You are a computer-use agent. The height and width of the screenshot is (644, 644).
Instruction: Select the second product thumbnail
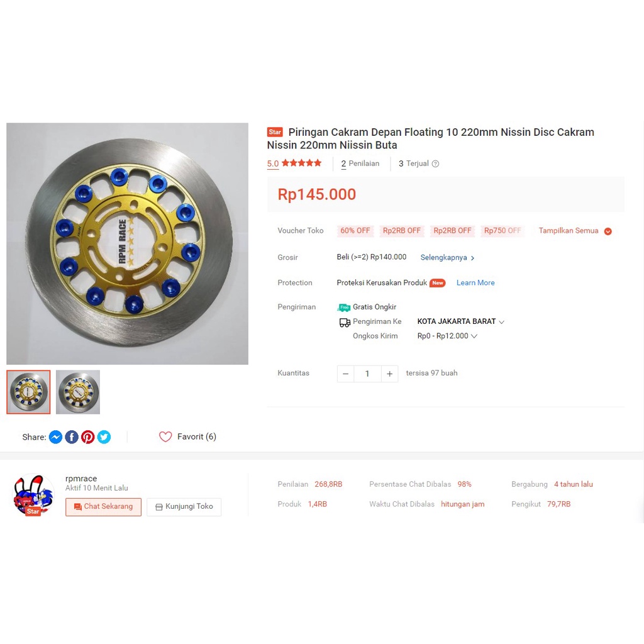78,392
